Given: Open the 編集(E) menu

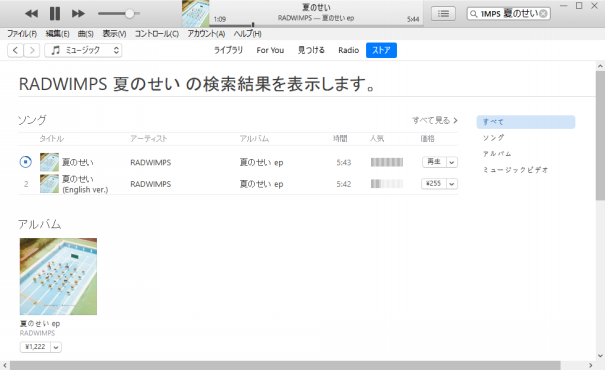Looking at the screenshot, I should tap(57, 34).
